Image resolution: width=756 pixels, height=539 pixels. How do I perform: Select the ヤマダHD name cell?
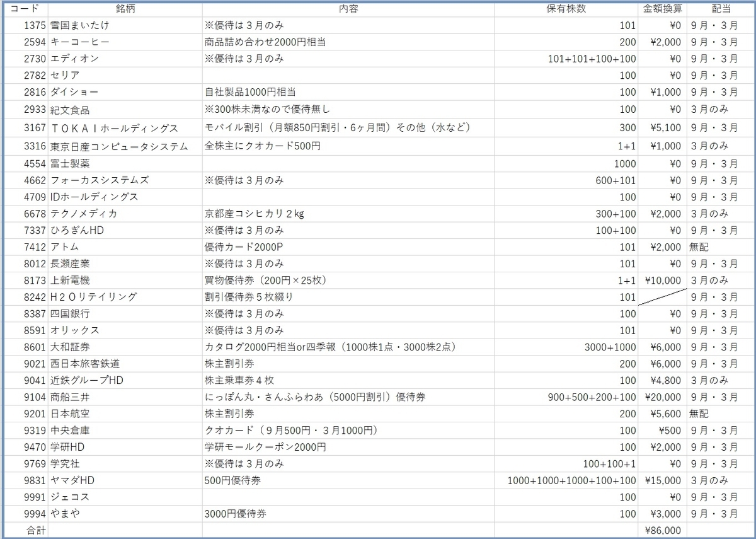(x=125, y=480)
